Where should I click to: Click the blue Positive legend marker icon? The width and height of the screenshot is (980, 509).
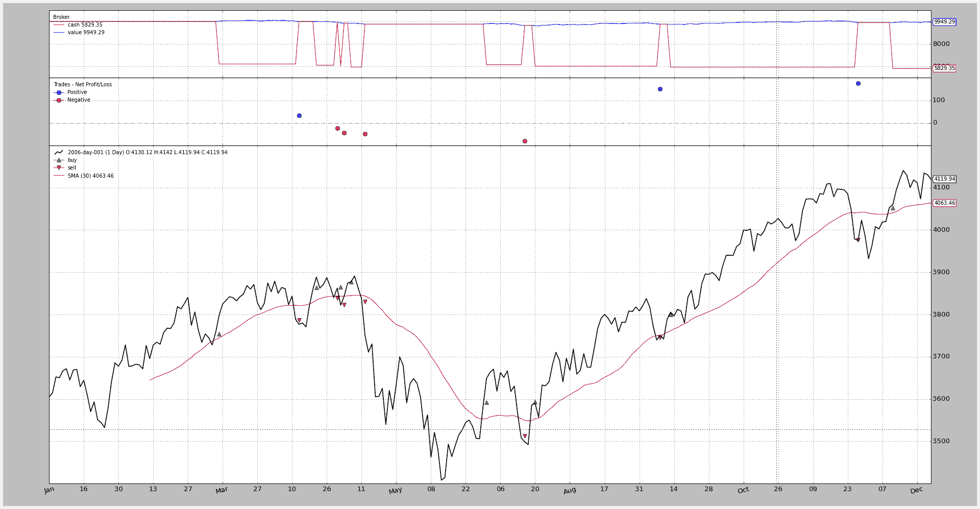[x=59, y=92]
